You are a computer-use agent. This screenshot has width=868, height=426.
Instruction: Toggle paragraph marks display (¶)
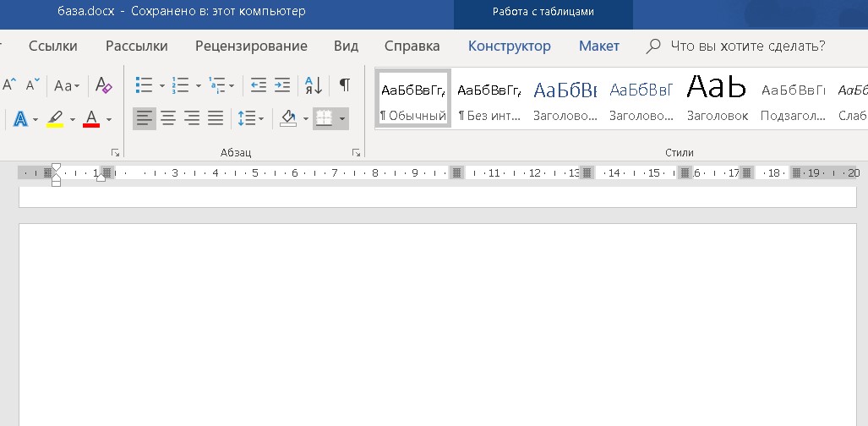click(344, 85)
